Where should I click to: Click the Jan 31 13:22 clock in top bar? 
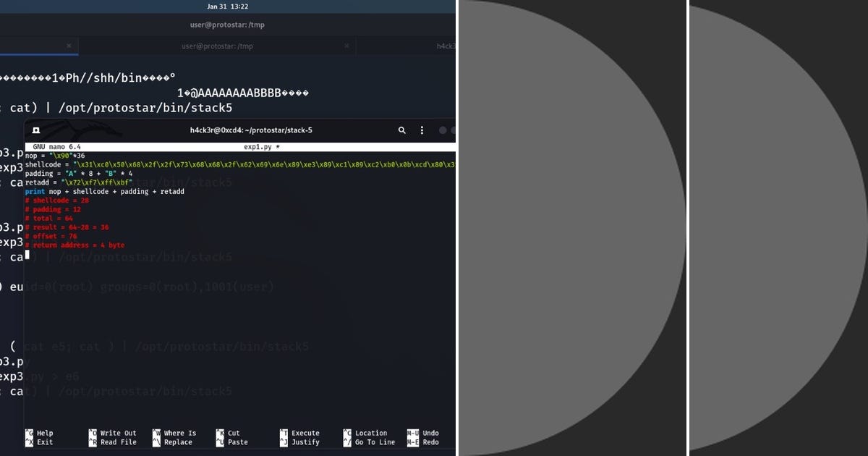tap(227, 7)
